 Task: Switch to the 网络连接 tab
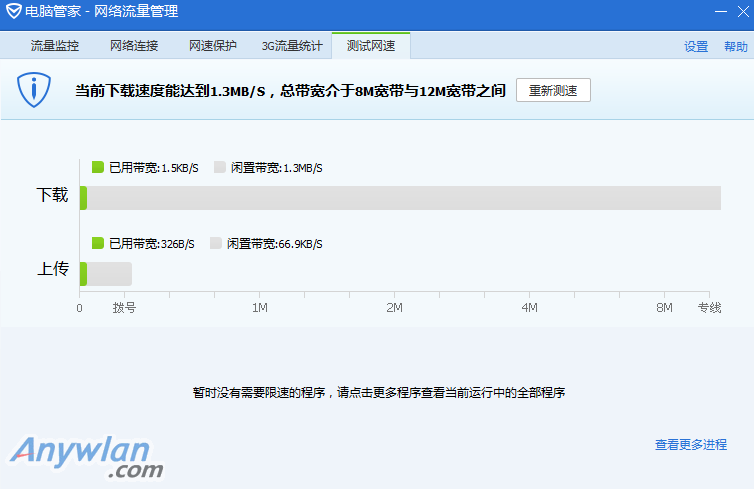pyautogui.click(x=134, y=46)
